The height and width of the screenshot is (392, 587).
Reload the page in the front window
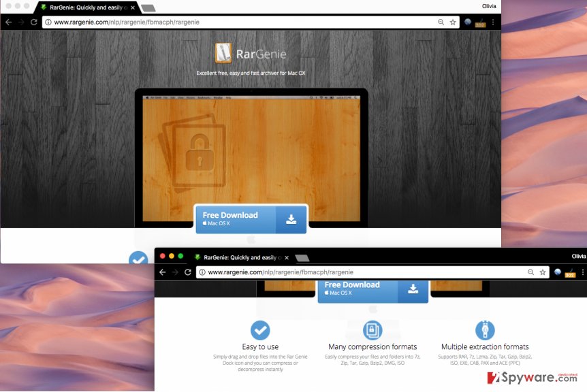coord(188,272)
